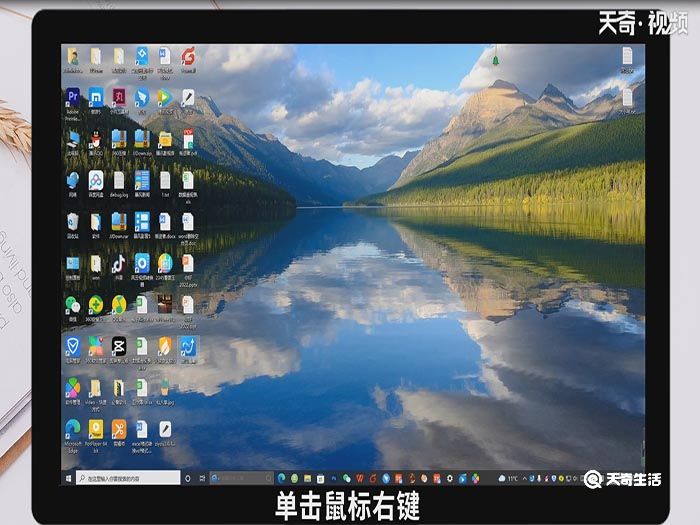Open the WeChat desktop shortcut
This screenshot has width=700, height=525.
(x=73, y=304)
